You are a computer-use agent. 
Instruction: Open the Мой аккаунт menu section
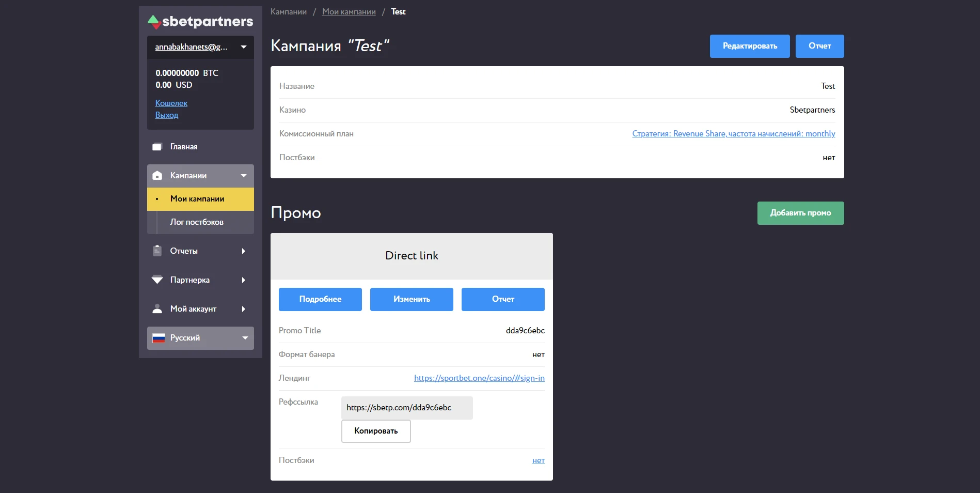point(200,309)
